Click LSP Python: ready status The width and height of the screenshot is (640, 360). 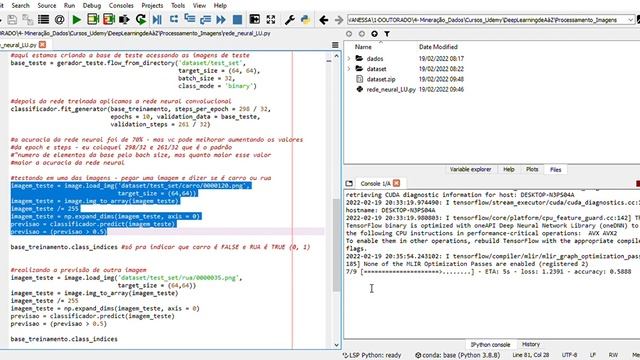[372, 355]
